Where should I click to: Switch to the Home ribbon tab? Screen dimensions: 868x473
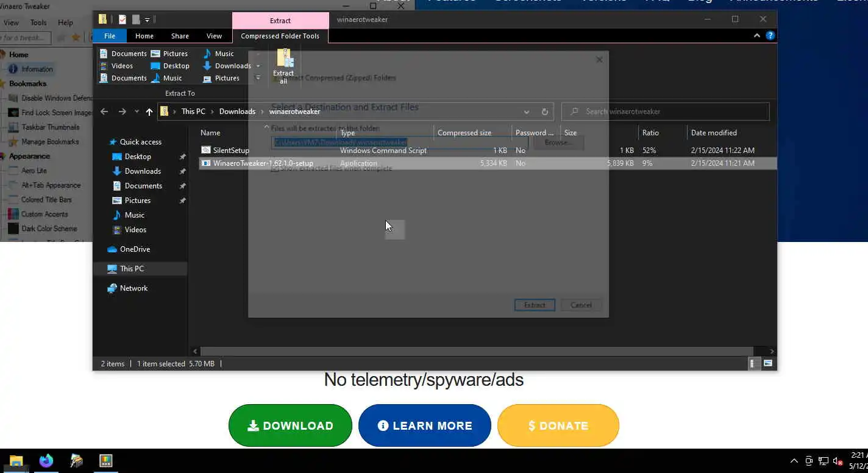coord(144,36)
